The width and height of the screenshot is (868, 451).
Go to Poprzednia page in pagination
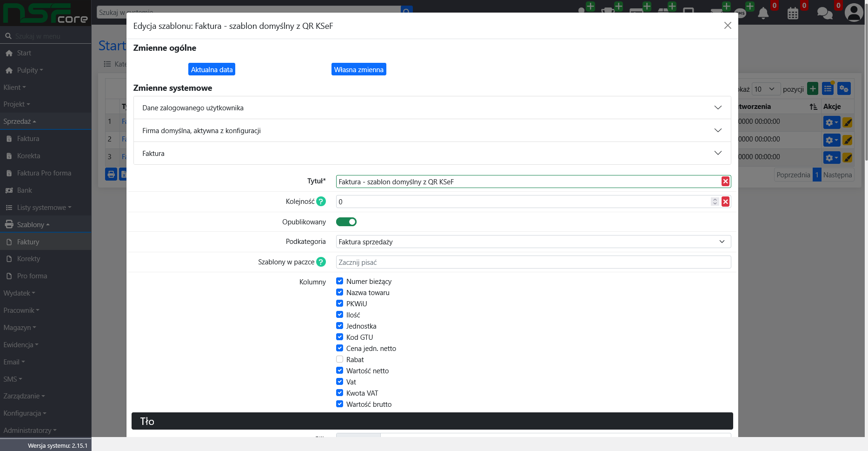coord(793,175)
